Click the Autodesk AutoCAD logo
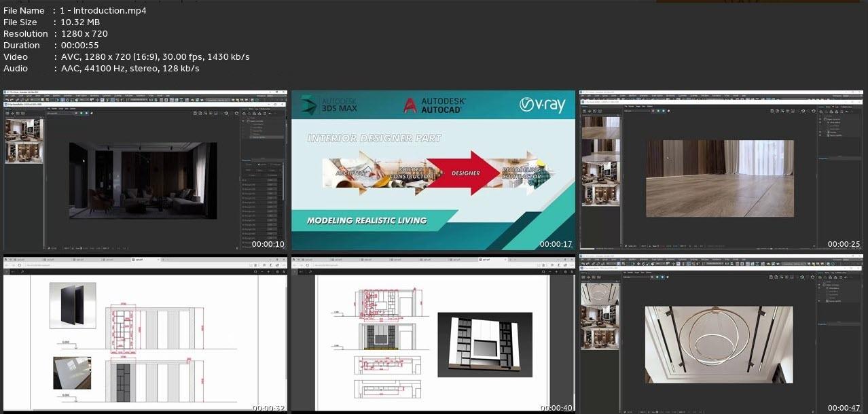868x414 pixels. coord(435,105)
